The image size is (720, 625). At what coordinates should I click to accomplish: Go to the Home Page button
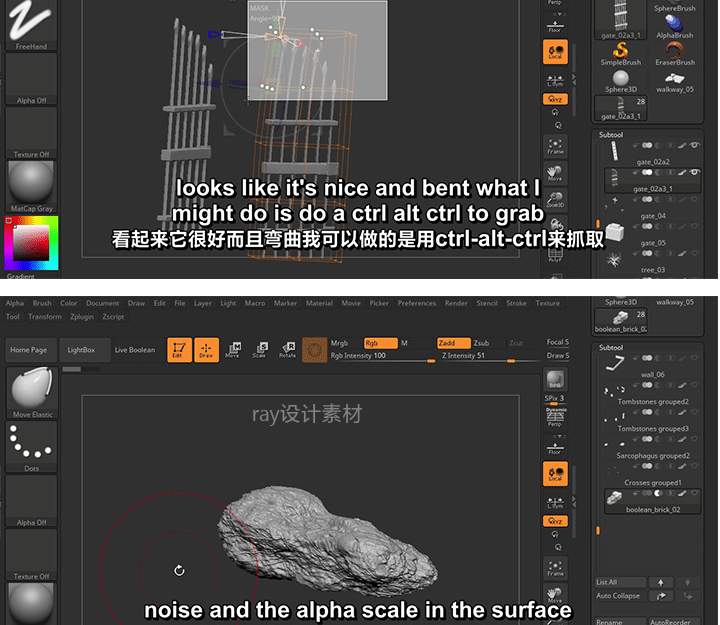click(31, 350)
